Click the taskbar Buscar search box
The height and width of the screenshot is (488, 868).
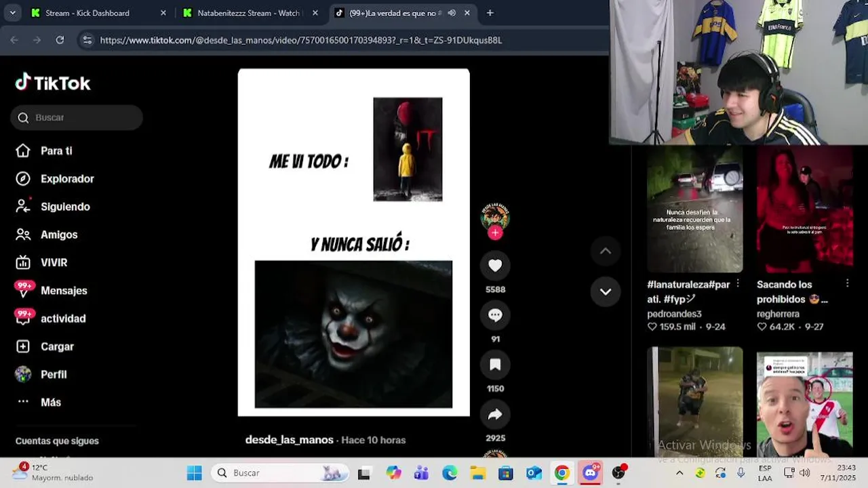279,472
